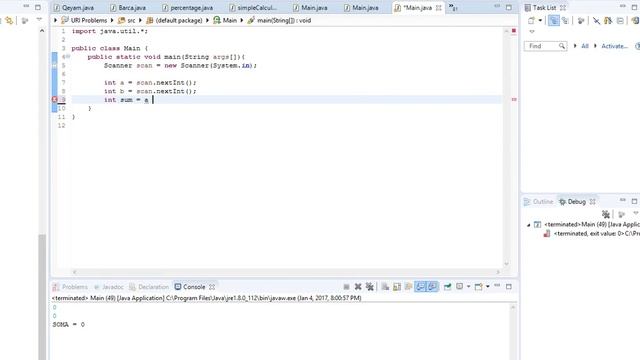The width and height of the screenshot is (640, 360).
Task: Toggle Scheduled presentation in Task List
Action: pyautogui.click(x=565, y=20)
